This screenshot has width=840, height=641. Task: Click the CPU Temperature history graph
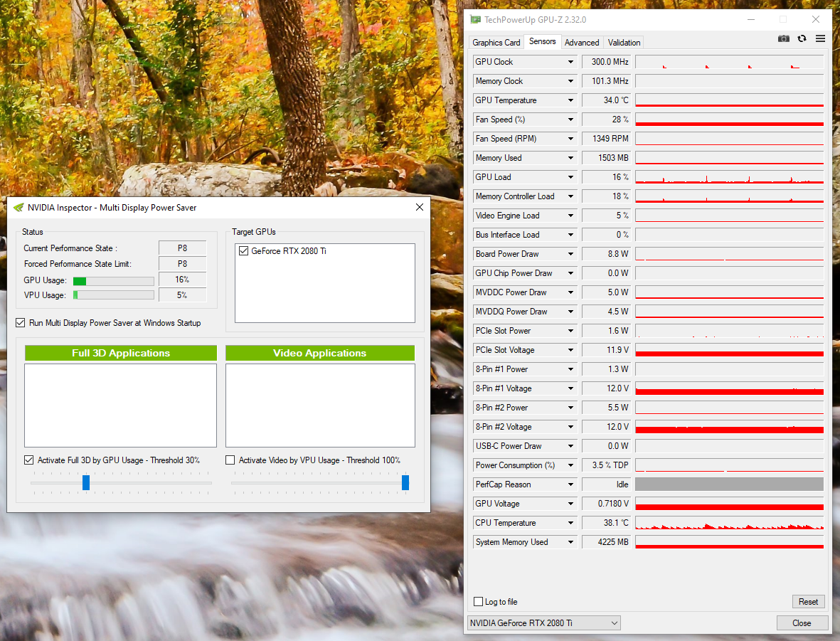coord(729,523)
